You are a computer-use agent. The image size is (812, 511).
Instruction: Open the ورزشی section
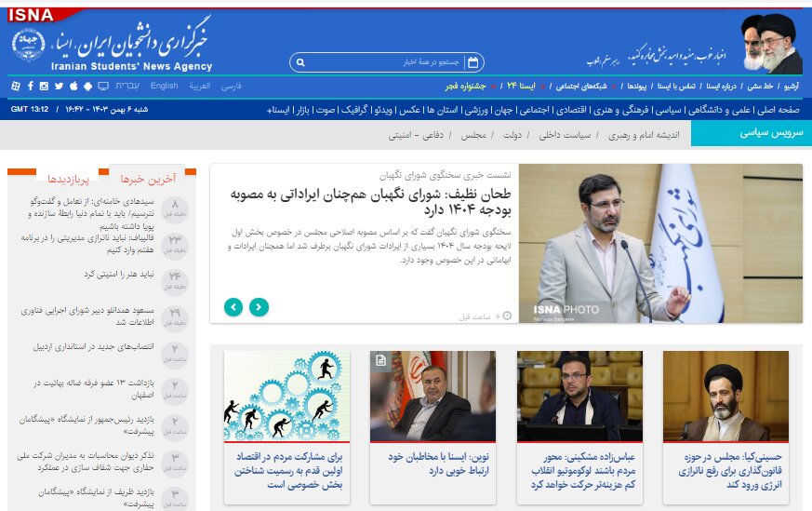coord(476,110)
